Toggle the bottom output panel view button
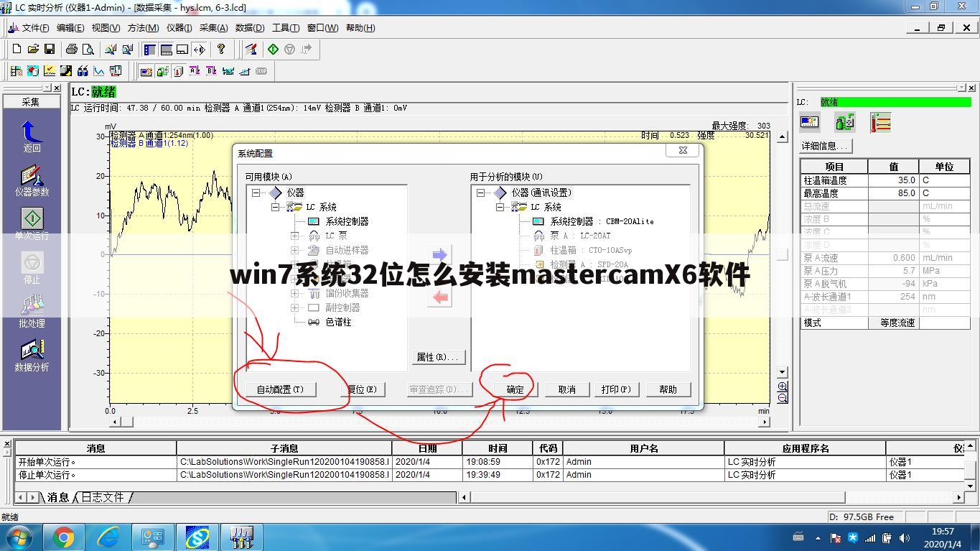Screen dimensions: 980x551 pyautogui.click(x=167, y=49)
